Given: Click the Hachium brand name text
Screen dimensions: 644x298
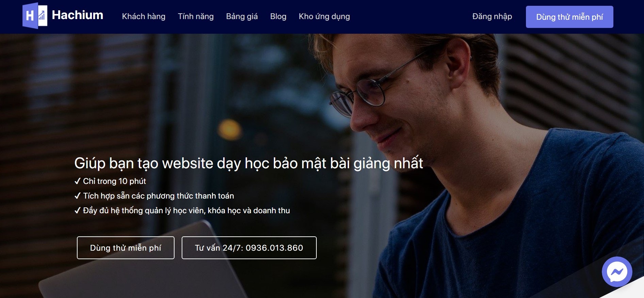Looking at the screenshot, I should click(77, 15).
